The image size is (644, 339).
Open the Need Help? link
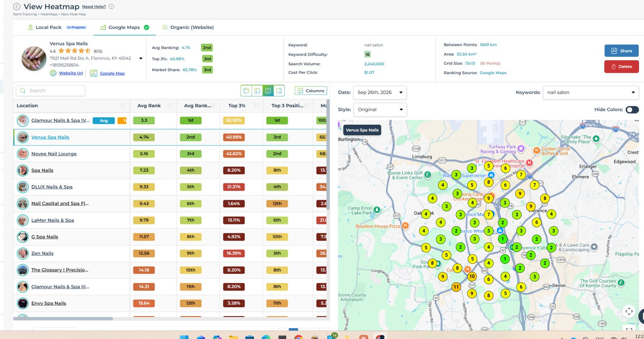pyautogui.click(x=94, y=6)
